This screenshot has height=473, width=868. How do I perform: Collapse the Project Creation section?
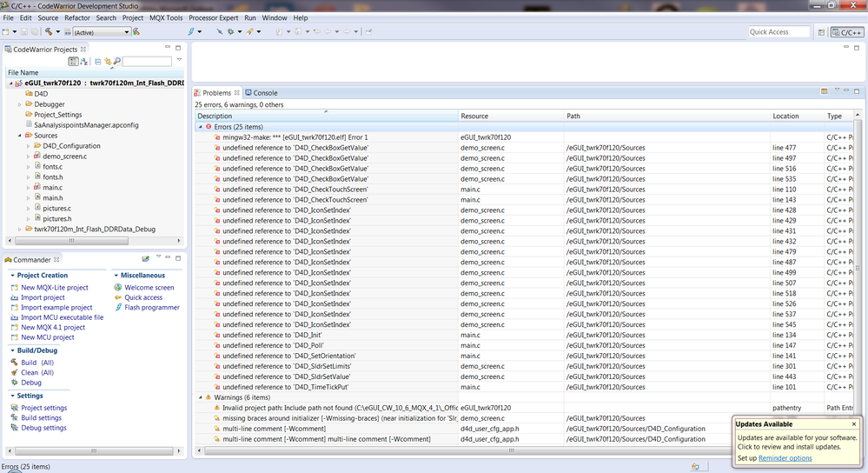[12, 276]
